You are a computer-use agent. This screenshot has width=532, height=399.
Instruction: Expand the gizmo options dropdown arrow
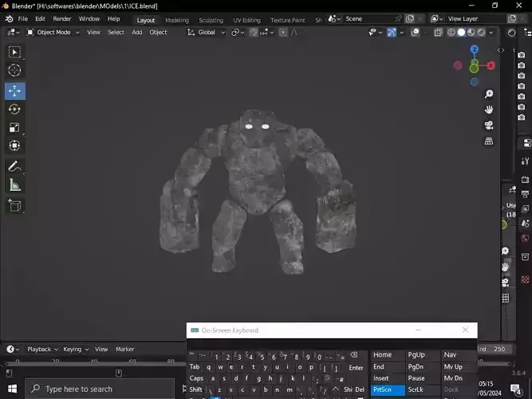point(402,33)
